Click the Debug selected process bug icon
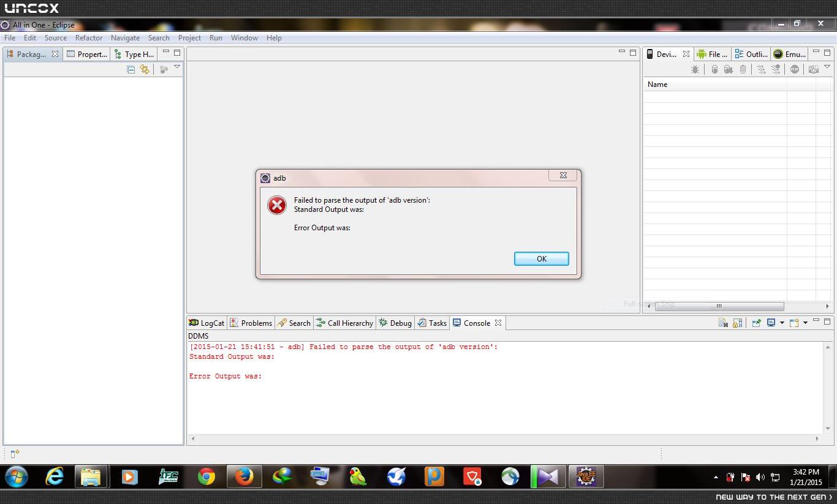 click(x=695, y=70)
